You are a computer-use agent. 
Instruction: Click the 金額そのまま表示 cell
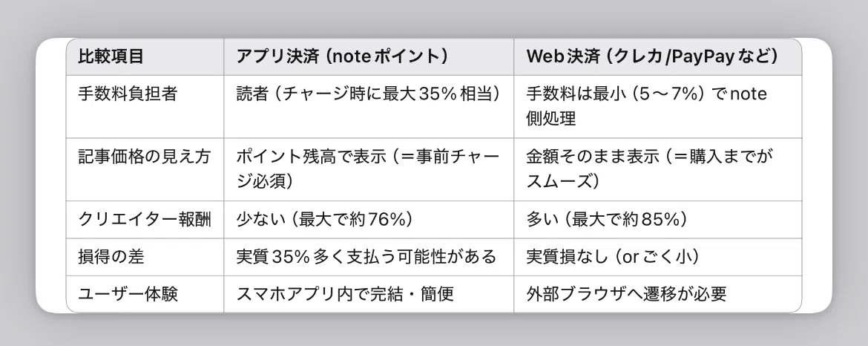click(657, 169)
